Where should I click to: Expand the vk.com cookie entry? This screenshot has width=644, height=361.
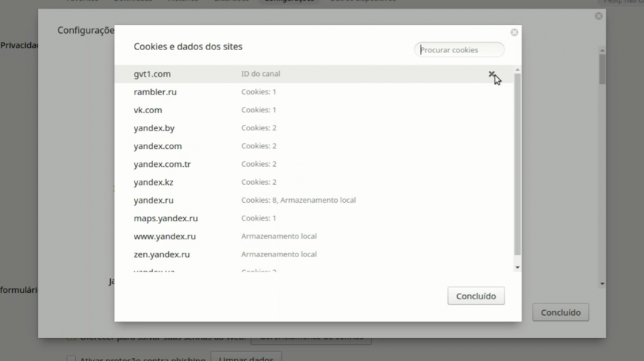[148, 110]
